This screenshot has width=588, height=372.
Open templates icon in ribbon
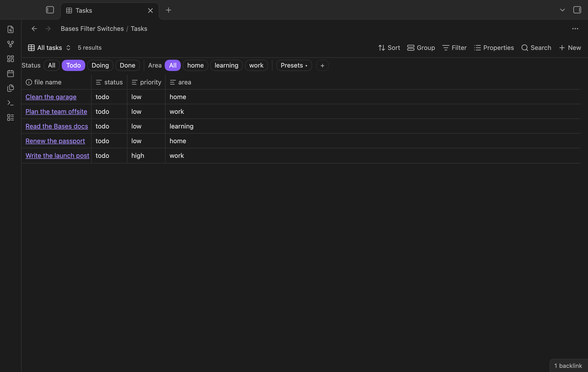point(10,88)
